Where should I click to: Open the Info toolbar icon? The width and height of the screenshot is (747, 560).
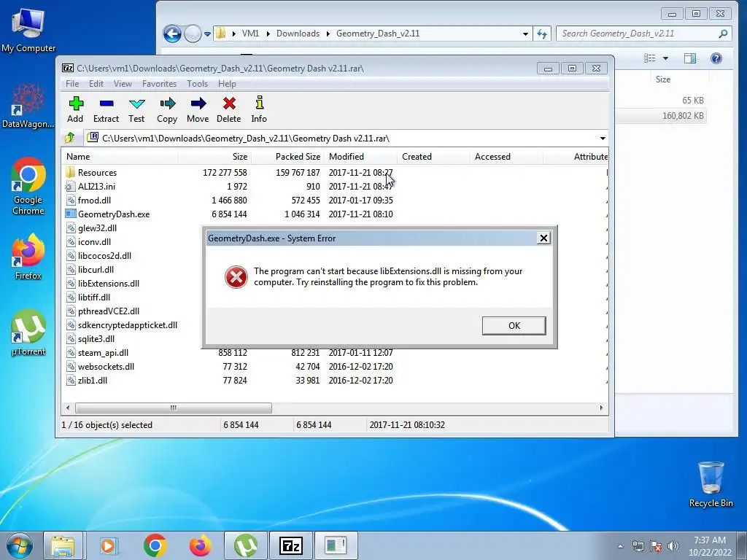(259, 109)
